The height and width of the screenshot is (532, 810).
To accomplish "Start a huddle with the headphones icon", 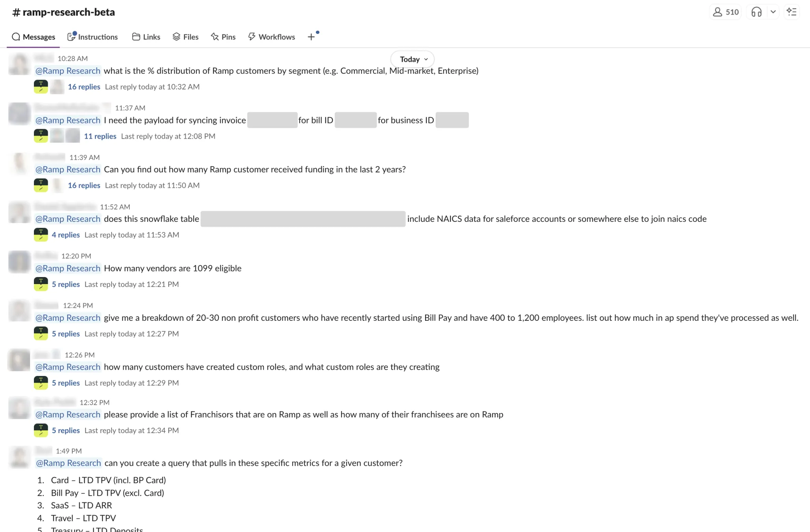I will (x=757, y=12).
